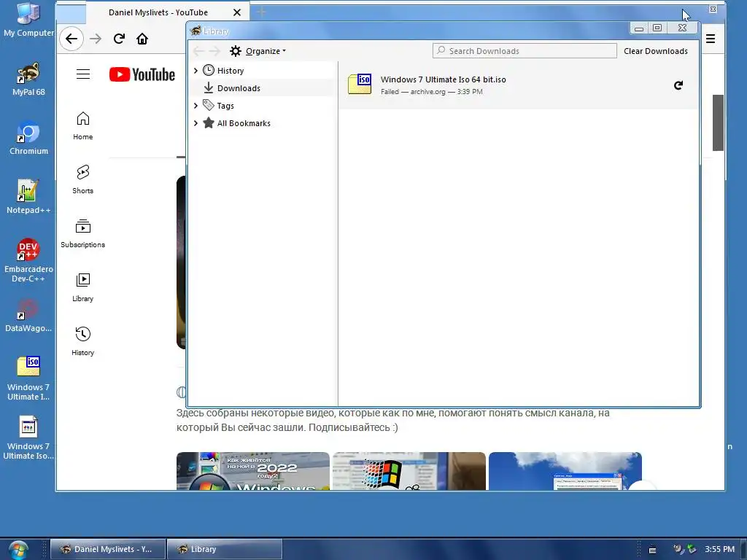Reload the YouTube page
The image size is (747, 560).
click(x=119, y=39)
